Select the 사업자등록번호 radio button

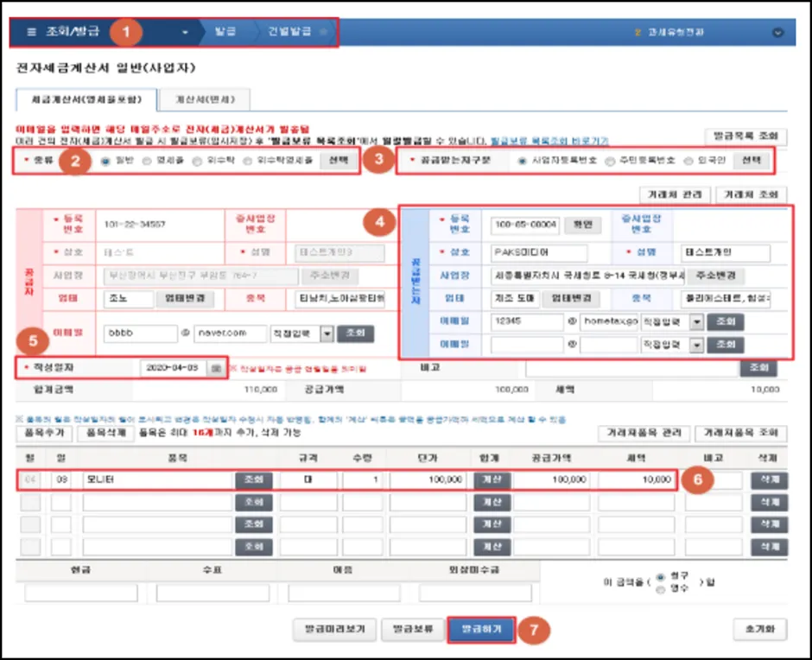pos(522,162)
